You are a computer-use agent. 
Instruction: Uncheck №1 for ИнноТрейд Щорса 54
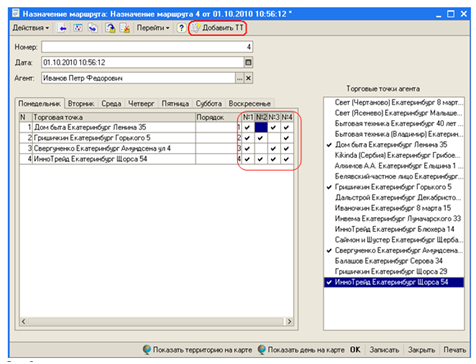[247, 159]
